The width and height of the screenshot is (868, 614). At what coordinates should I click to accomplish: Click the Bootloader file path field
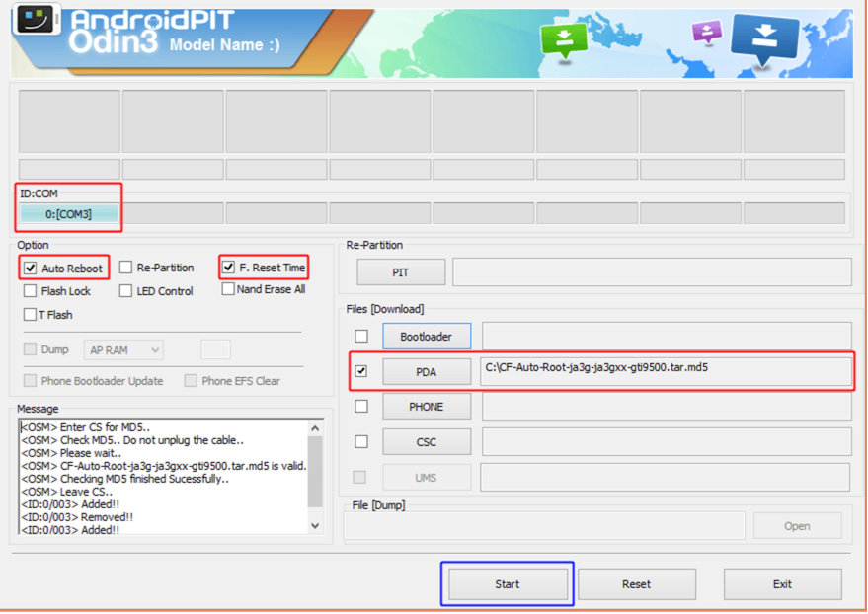pos(667,336)
